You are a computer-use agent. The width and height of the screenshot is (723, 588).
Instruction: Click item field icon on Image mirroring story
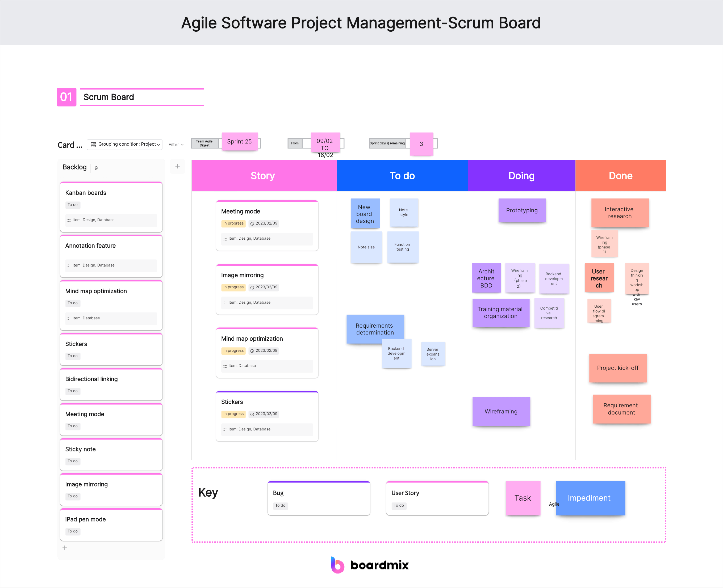pos(225,303)
